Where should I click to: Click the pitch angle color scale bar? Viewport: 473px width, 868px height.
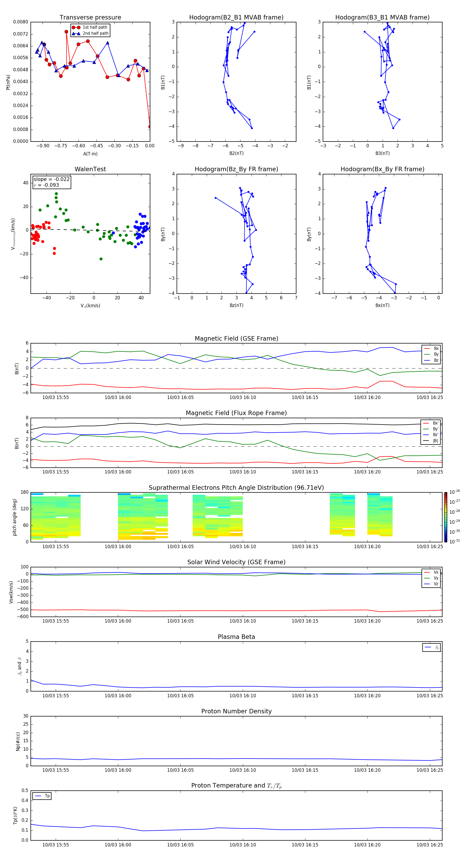point(446,517)
